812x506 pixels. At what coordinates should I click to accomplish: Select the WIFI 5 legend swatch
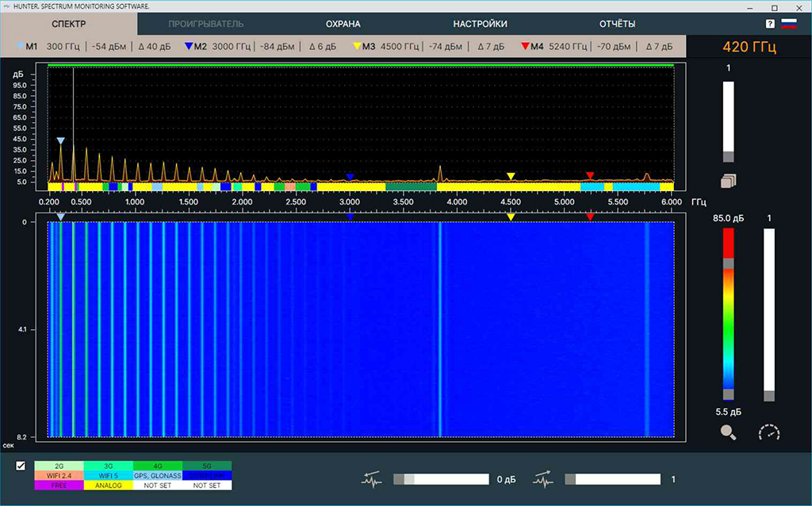coord(108,475)
